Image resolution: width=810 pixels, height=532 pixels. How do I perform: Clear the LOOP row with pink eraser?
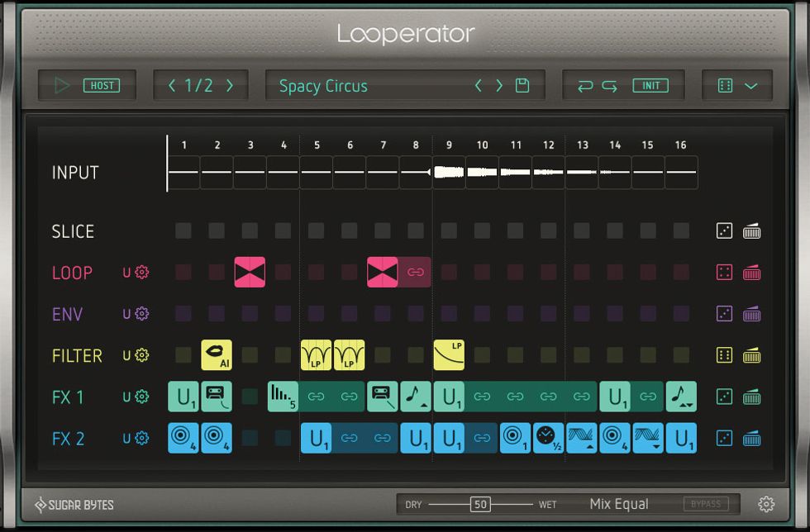coord(751,273)
